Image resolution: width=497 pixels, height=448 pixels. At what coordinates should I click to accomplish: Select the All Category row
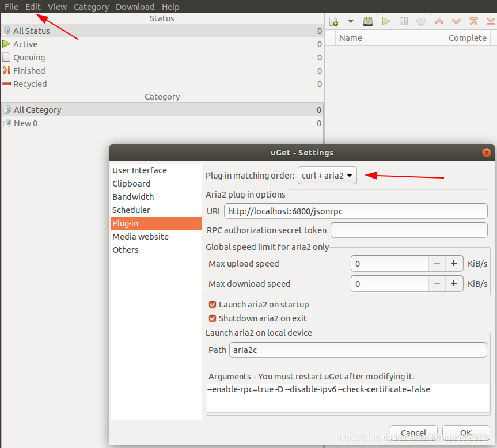click(162, 110)
